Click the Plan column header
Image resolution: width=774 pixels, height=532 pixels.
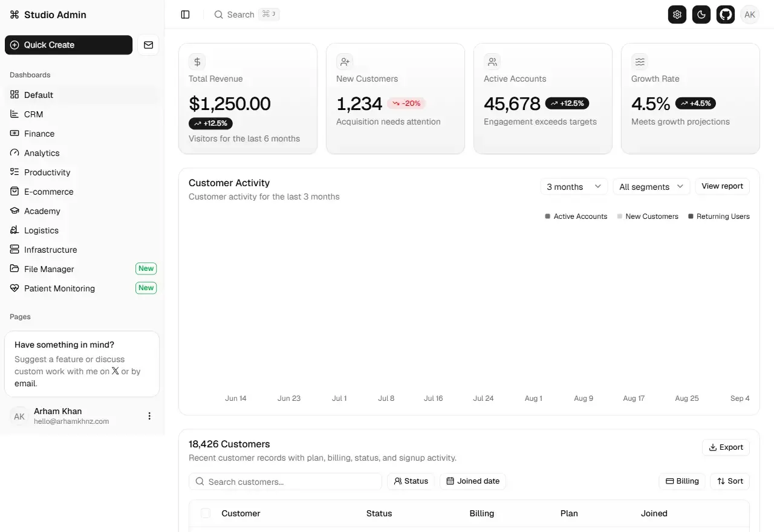click(569, 513)
